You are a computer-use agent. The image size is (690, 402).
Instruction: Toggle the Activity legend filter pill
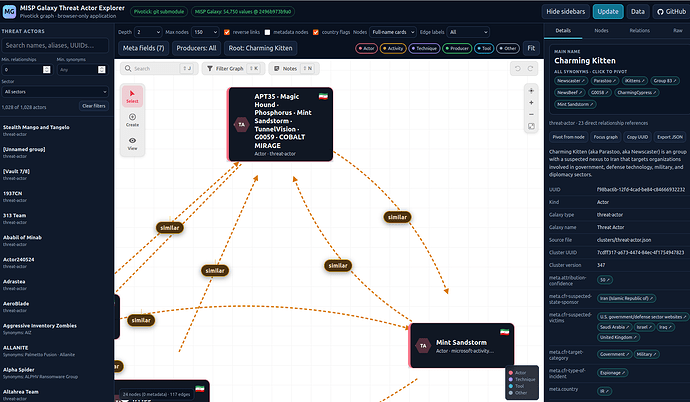(x=393, y=48)
